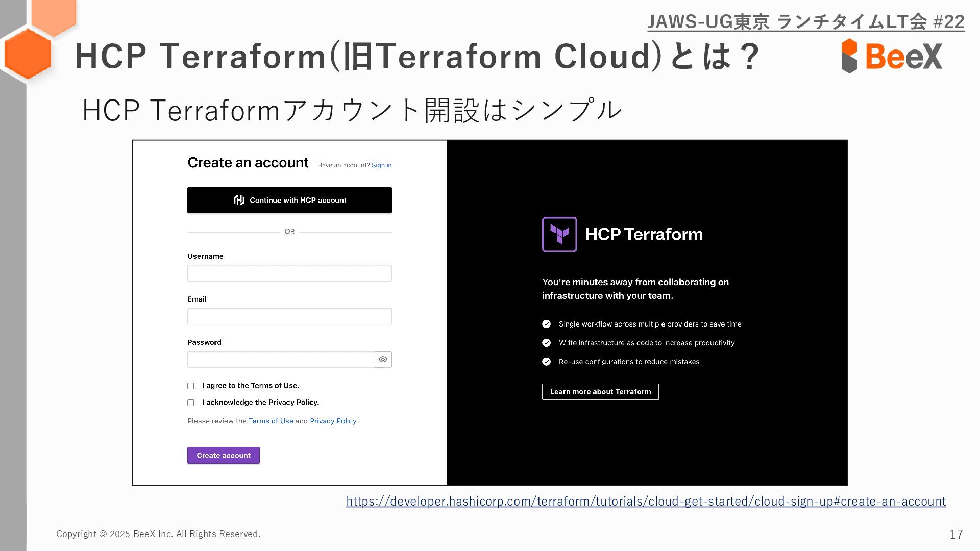Open the blue Privacy Policy link
This screenshot has width=980, height=551.
point(333,421)
